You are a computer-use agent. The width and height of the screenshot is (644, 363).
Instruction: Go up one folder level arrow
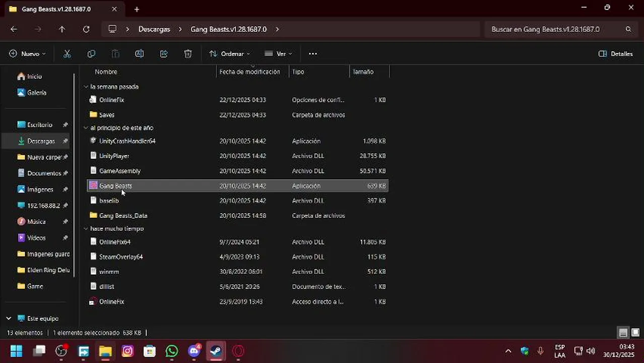click(62, 29)
